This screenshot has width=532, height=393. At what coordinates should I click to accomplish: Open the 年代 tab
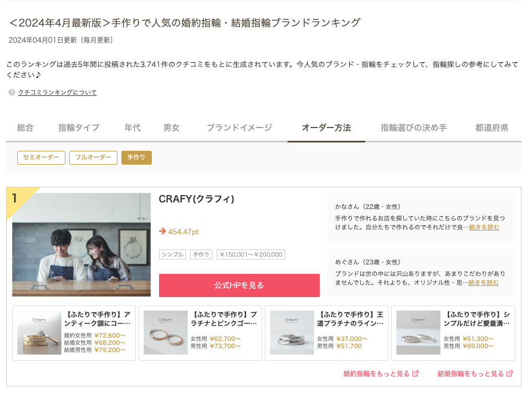click(x=132, y=128)
